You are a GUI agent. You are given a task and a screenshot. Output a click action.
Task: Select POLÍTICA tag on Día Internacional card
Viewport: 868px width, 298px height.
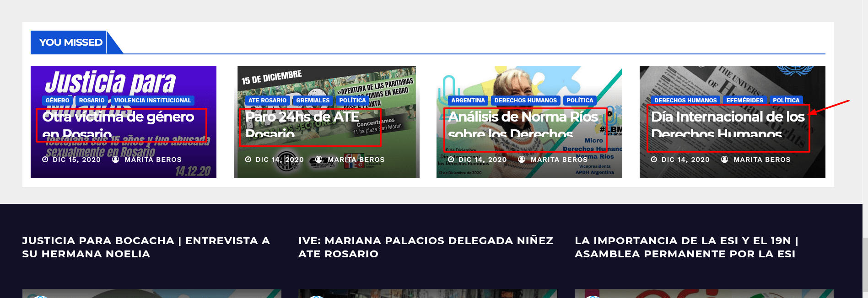pos(786,101)
